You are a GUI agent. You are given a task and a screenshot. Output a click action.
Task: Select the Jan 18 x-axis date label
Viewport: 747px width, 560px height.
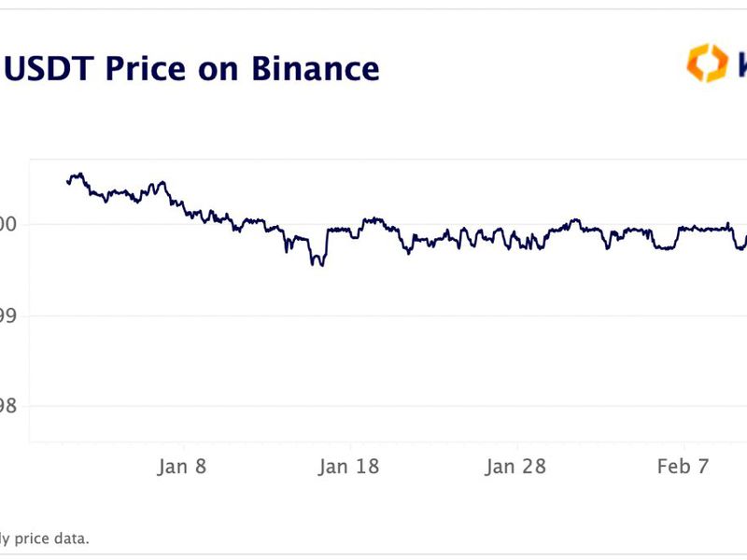coord(348,467)
